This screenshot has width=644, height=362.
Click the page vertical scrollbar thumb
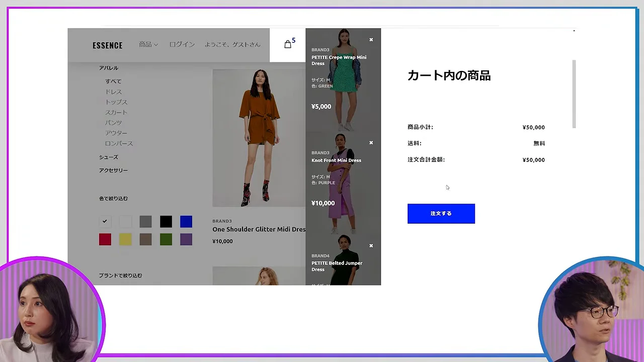pyautogui.click(x=574, y=94)
